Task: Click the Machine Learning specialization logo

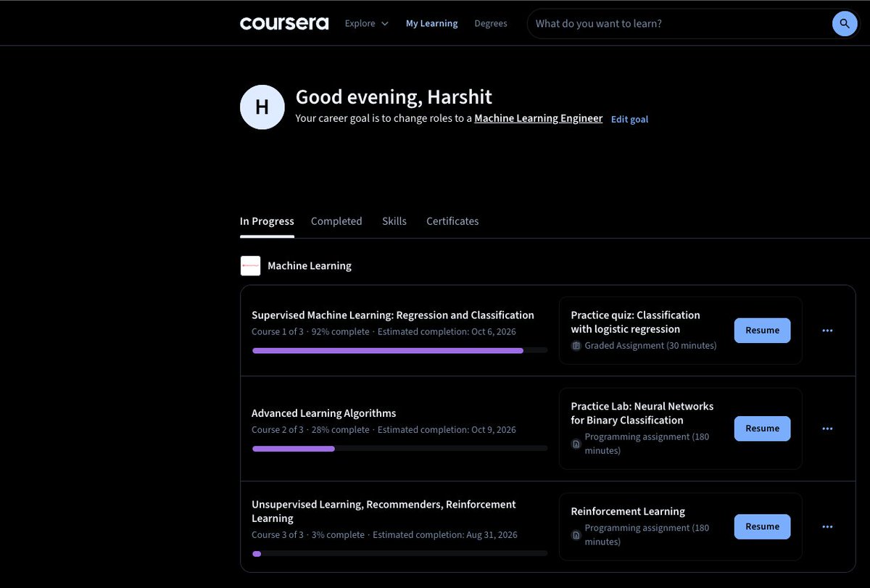Action: [250, 266]
